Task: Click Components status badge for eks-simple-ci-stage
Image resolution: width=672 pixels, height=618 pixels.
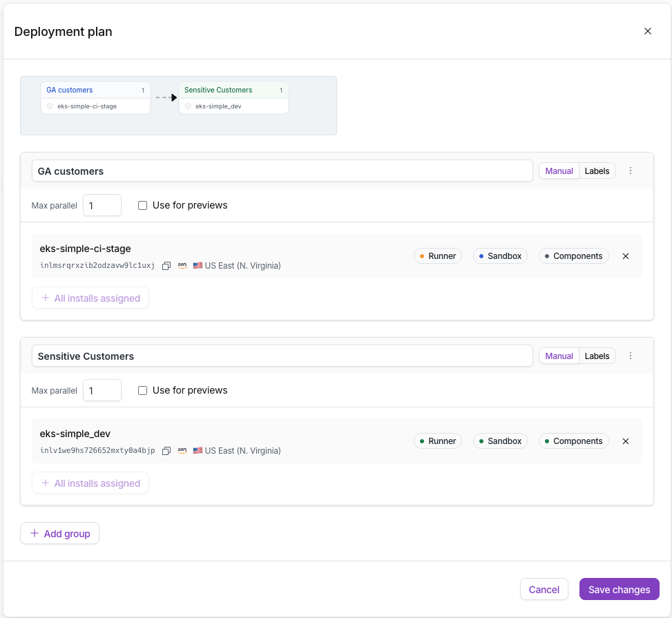Action: pyautogui.click(x=573, y=256)
